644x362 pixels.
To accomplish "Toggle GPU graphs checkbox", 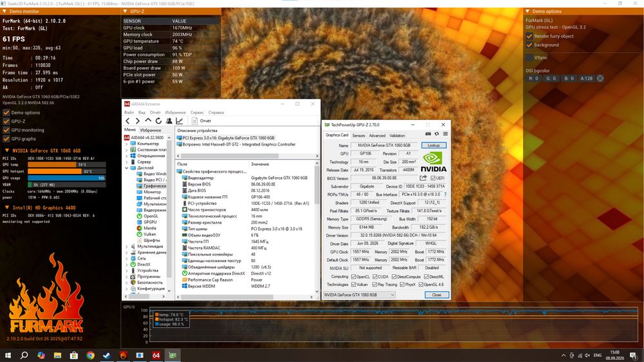I will pos(6,139).
